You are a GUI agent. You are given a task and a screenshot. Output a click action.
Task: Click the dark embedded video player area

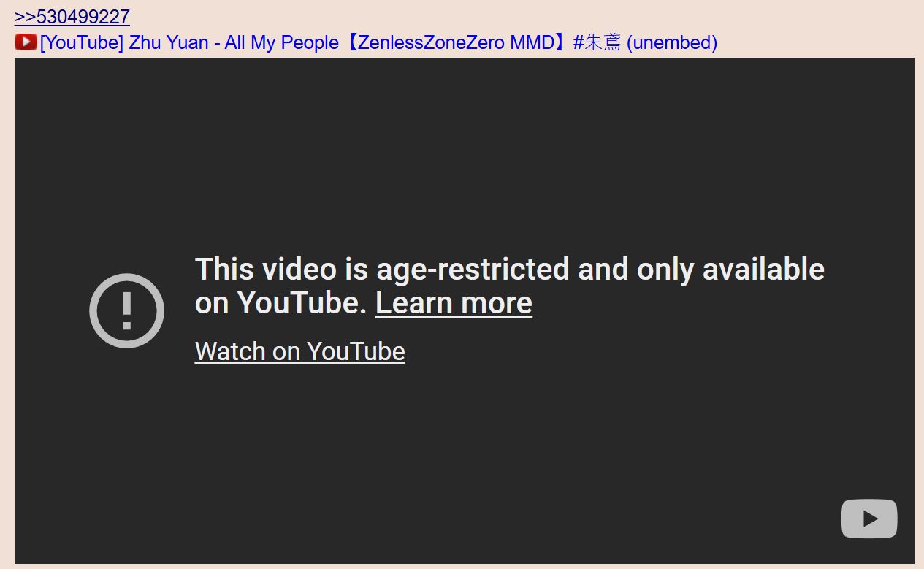(464, 310)
